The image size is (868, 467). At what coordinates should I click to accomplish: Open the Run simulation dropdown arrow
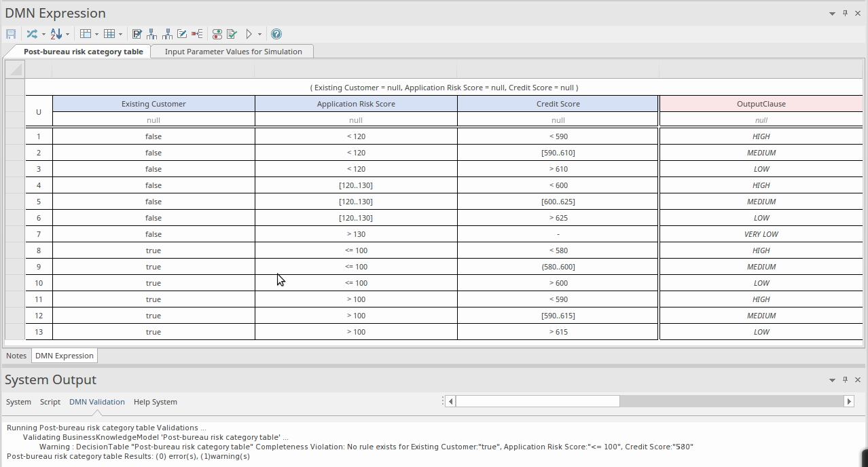point(259,34)
